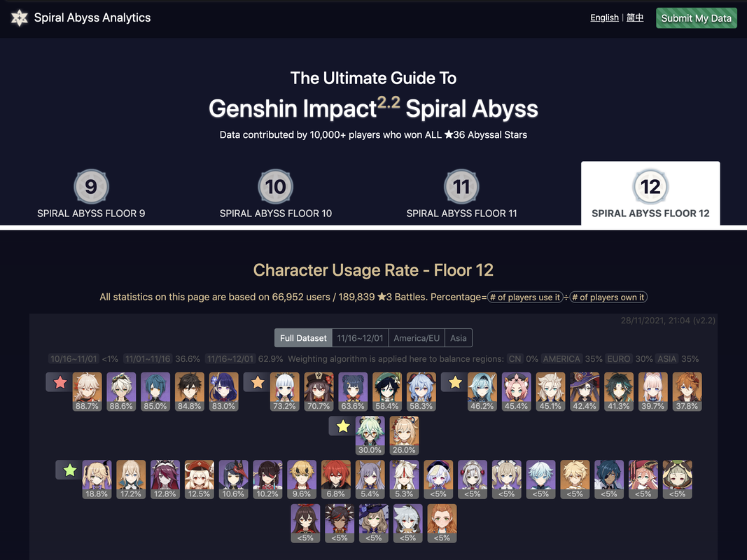Click the Floor 12 number badge
Image resolution: width=747 pixels, height=560 pixels.
click(x=650, y=187)
